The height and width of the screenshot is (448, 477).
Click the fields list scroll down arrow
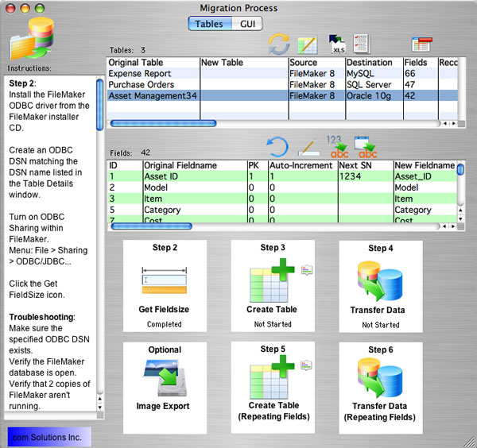pos(460,218)
